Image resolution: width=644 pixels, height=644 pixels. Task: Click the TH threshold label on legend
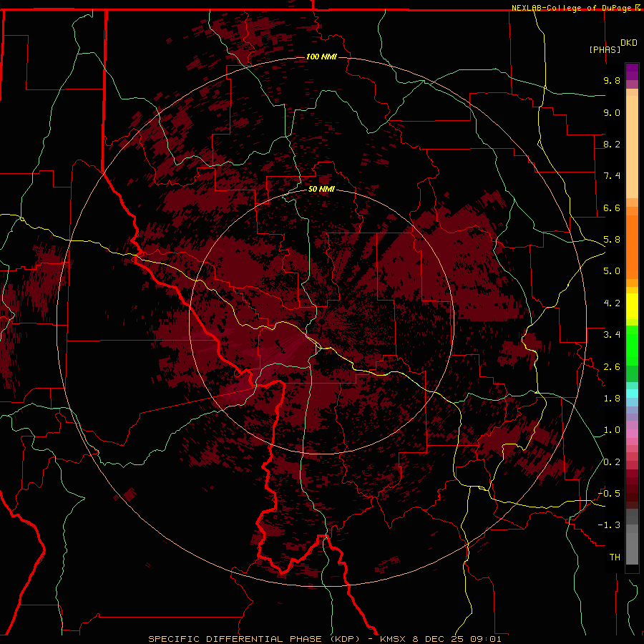615,557
